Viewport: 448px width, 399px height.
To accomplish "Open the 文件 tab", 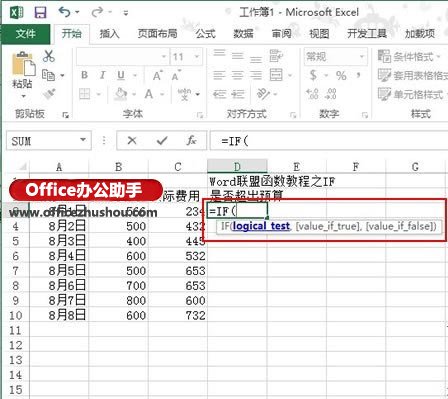I will pos(26,34).
